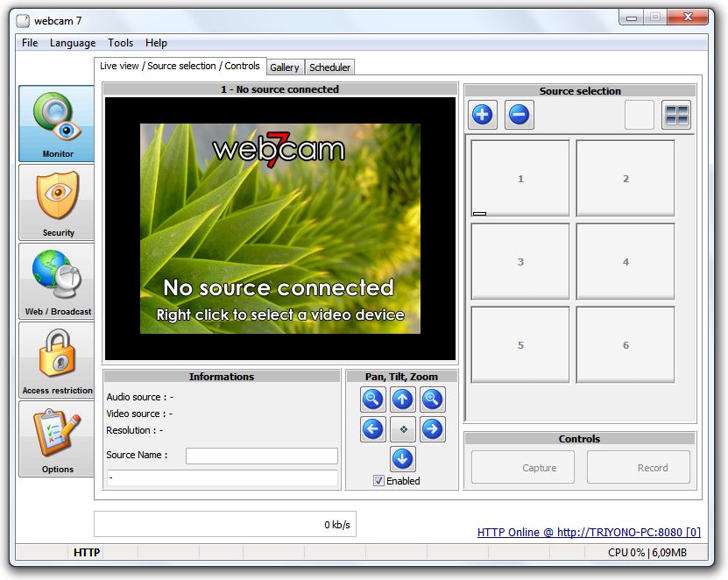
Task: Open the File menu
Action: [x=30, y=43]
